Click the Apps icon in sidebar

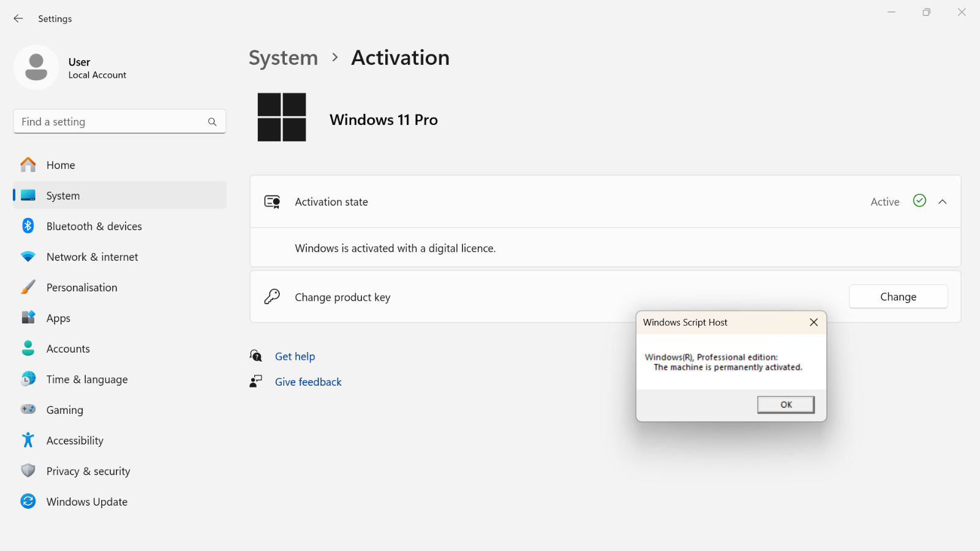[28, 318]
